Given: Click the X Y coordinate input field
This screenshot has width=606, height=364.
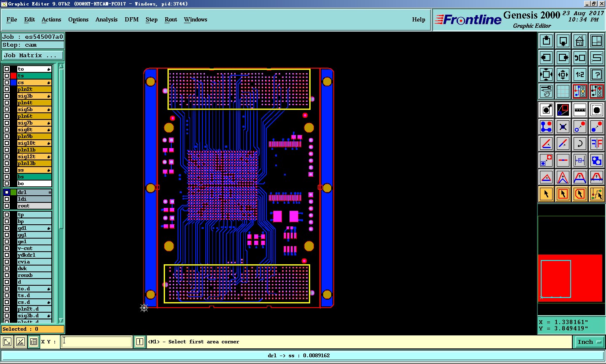Looking at the screenshot, I should [x=97, y=342].
